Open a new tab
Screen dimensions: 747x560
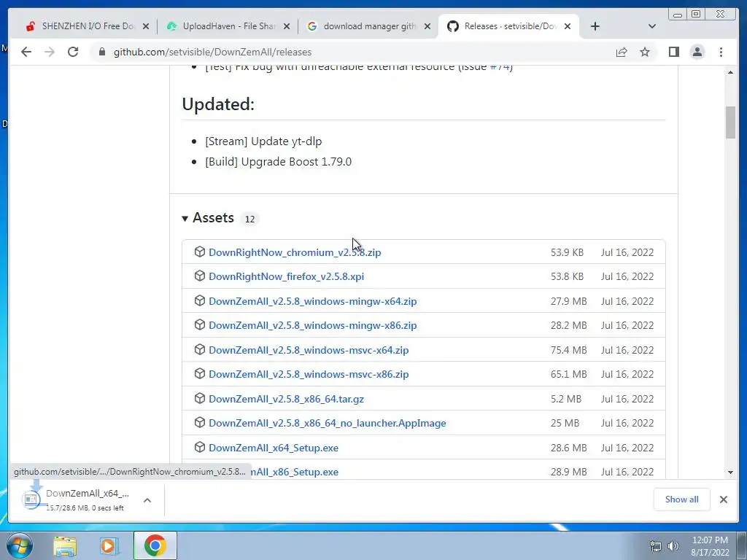595,26
